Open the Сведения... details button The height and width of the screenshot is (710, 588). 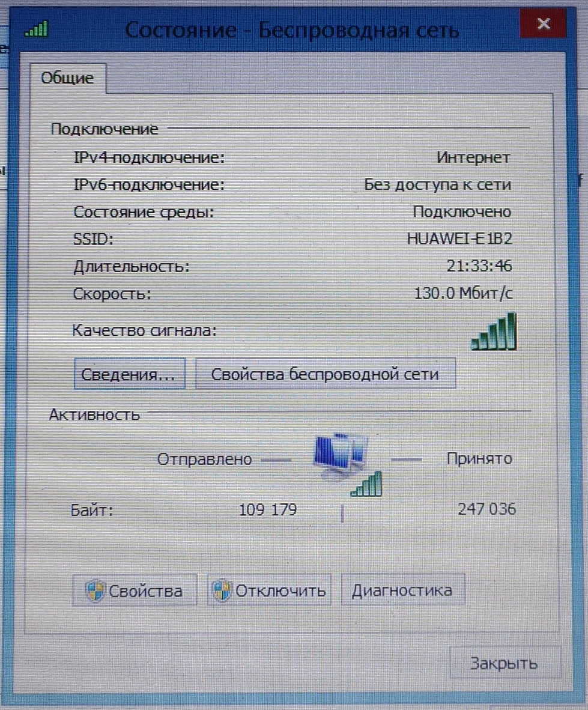point(130,374)
